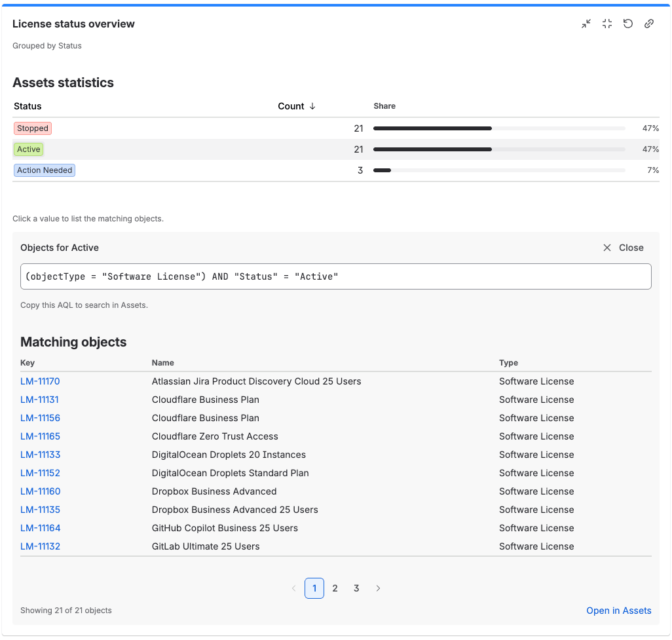The image size is (672, 640).
Task: Click the AQL query input field
Action: tap(336, 276)
